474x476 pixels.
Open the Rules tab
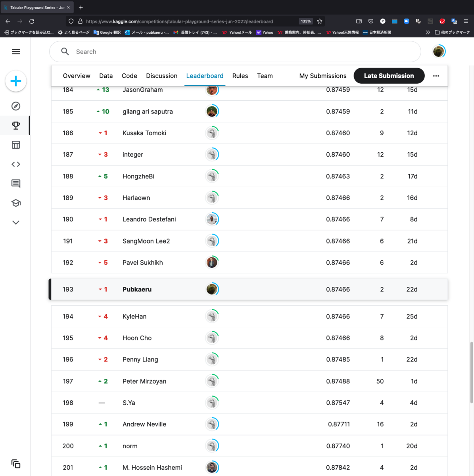tap(240, 76)
